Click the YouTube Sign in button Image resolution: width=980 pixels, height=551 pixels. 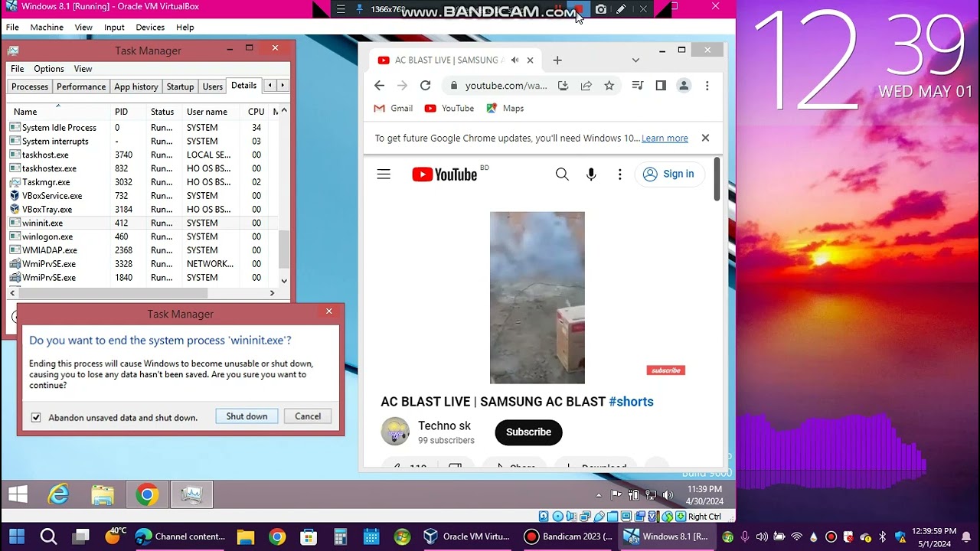669,174
